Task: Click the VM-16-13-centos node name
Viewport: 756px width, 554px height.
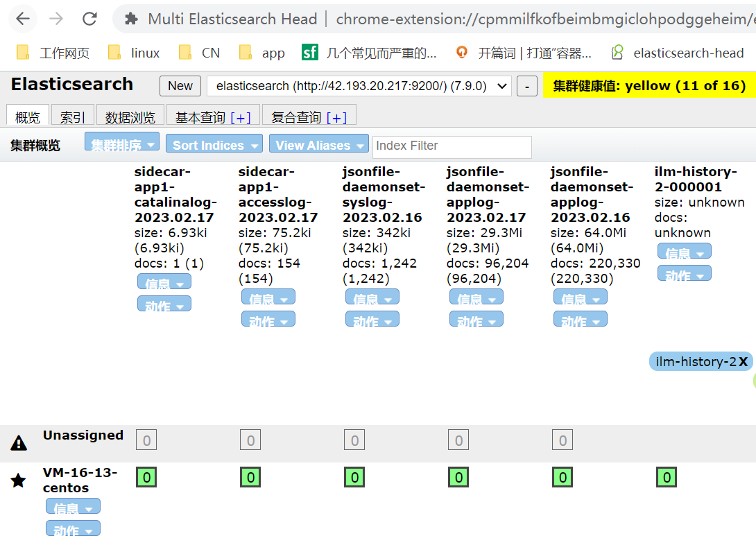Action: click(80, 480)
